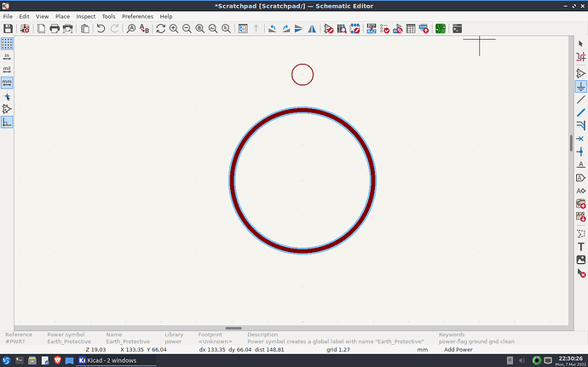Click the Plot icon
This screenshot has height=367, width=588.
(x=67, y=28)
